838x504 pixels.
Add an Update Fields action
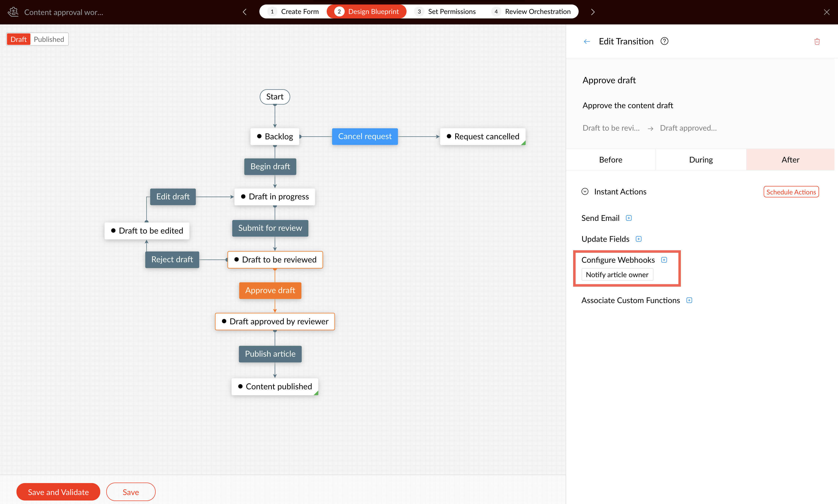[x=638, y=239]
